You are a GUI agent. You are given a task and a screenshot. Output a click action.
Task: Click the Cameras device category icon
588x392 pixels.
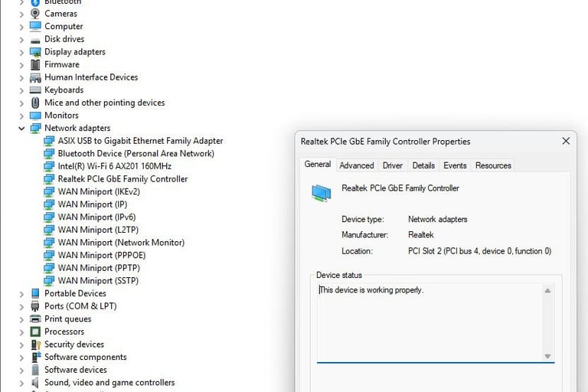pyautogui.click(x=35, y=14)
